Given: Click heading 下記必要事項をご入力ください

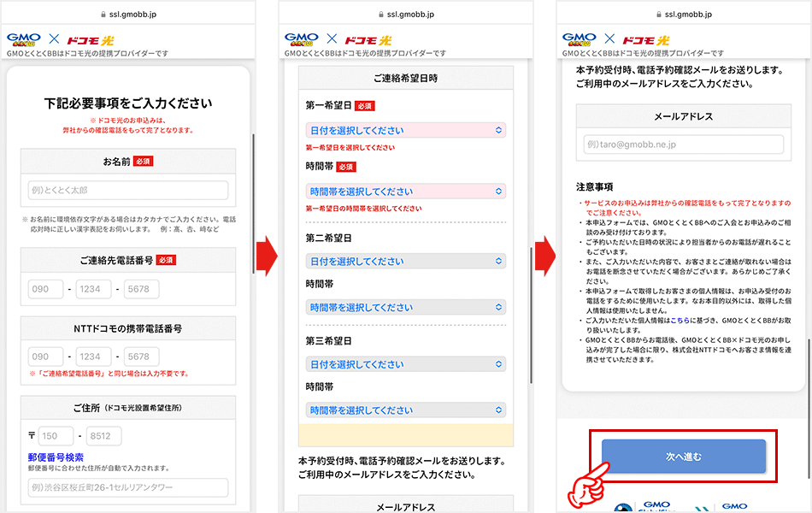Looking at the screenshot, I should click(x=128, y=103).
